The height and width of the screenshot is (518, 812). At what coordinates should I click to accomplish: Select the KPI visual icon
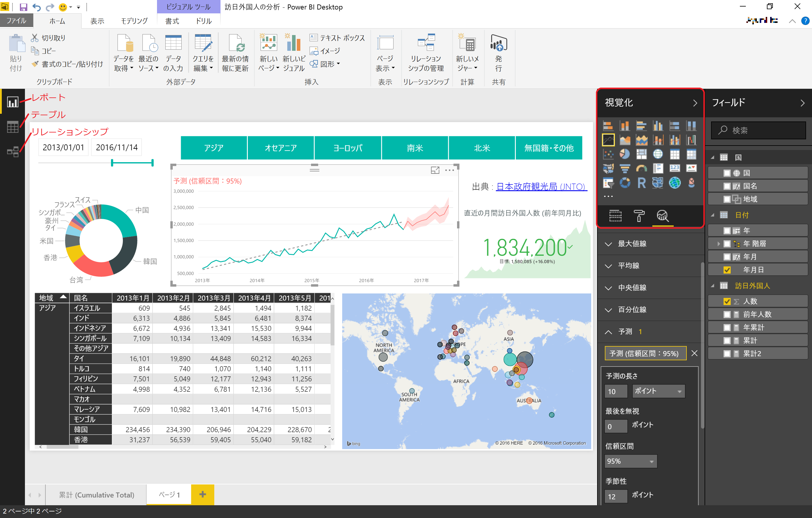pos(691,168)
